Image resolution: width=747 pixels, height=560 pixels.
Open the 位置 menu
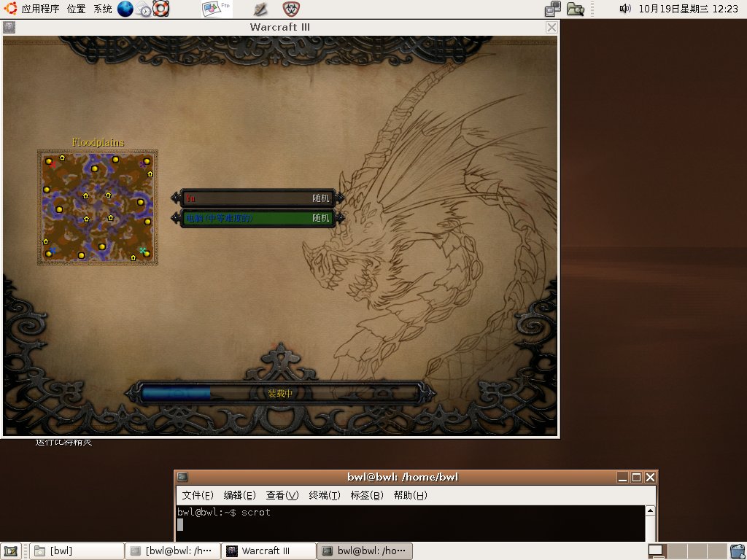(76, 9)
